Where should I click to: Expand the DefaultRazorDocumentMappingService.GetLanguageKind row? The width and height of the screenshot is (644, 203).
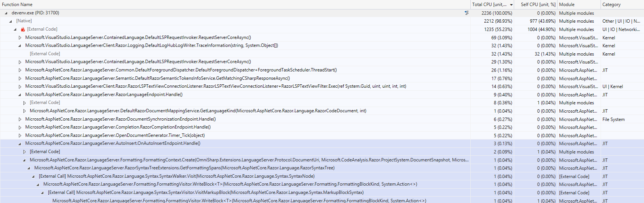(x=24, y=111)
